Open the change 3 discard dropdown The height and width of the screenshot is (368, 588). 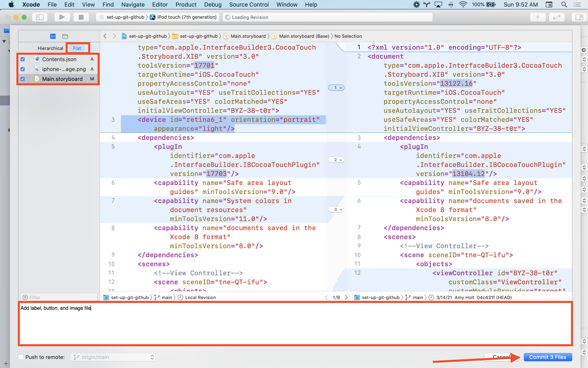coord(336,210)
